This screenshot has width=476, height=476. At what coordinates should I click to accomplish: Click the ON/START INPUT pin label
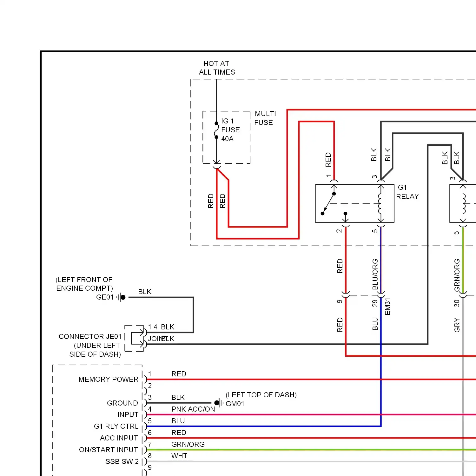(108, 450)
